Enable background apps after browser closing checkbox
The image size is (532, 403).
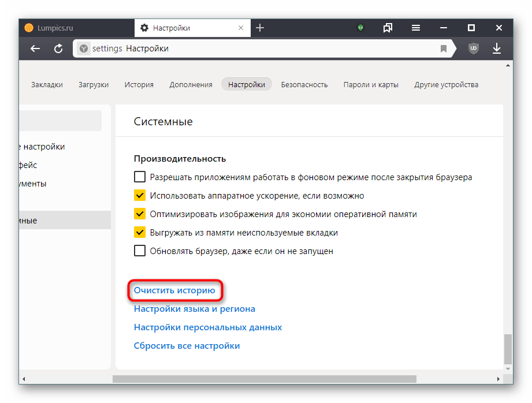click(139, 177)
